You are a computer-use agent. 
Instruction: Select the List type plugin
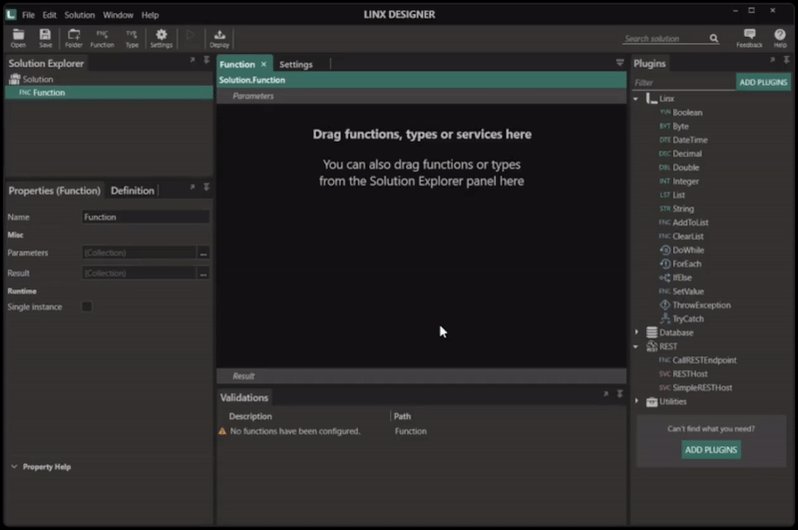[672, 195]
